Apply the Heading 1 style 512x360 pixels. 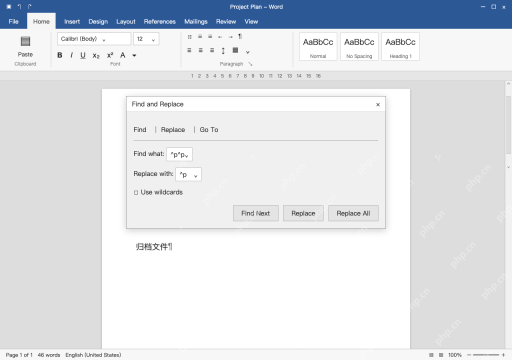(400, 47)
